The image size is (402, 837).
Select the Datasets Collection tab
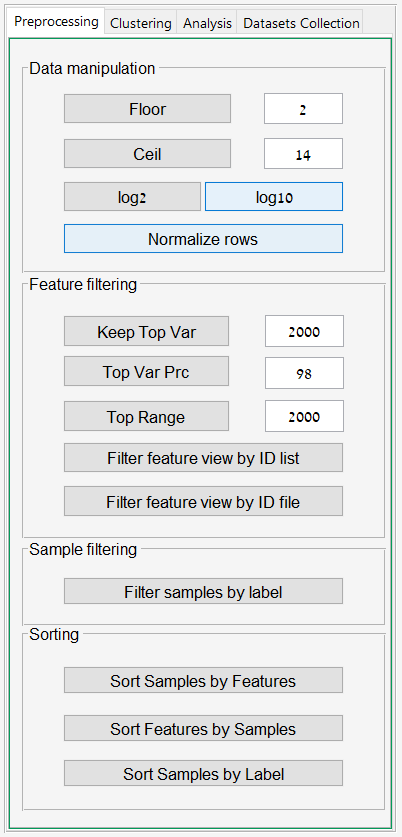tap(301, 23)
